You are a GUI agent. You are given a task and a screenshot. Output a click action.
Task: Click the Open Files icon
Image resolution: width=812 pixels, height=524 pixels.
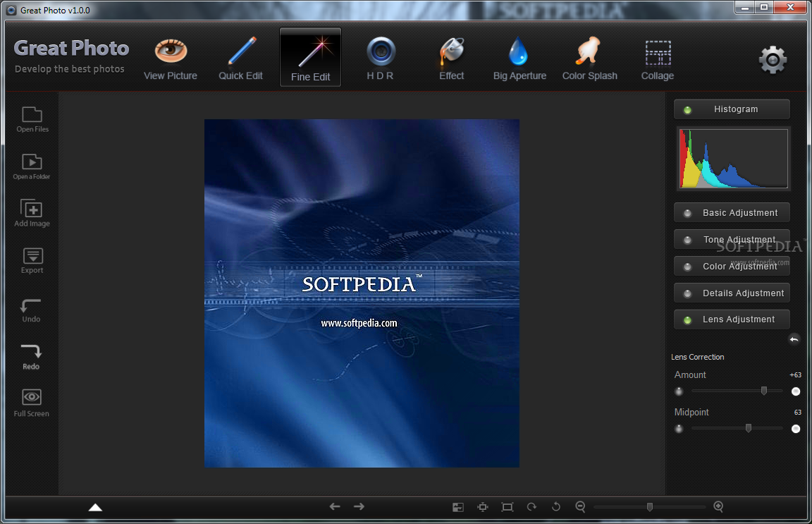coord(32,119)
